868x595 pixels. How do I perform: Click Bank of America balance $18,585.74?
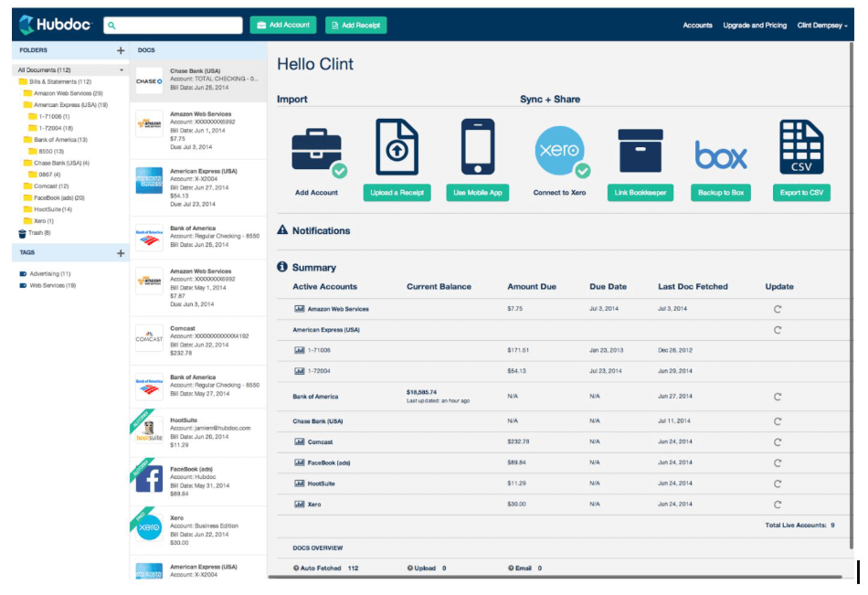pyautogui.click(x=421, y=392)
